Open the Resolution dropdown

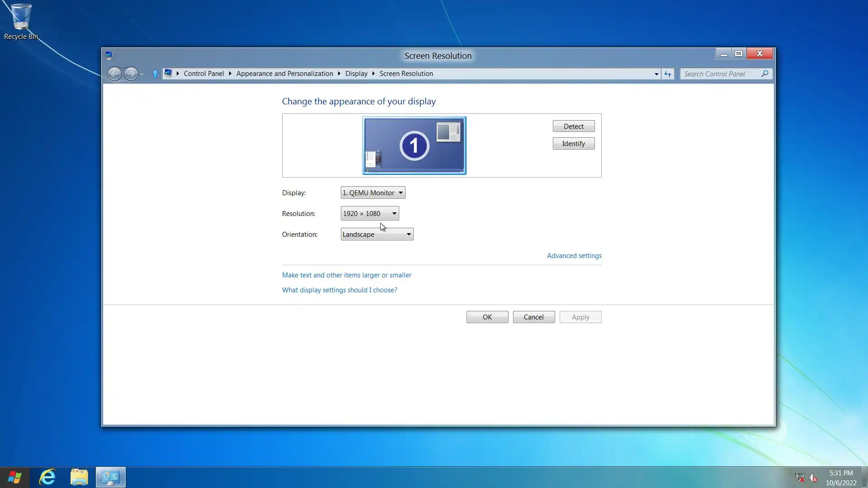(370, 213)
